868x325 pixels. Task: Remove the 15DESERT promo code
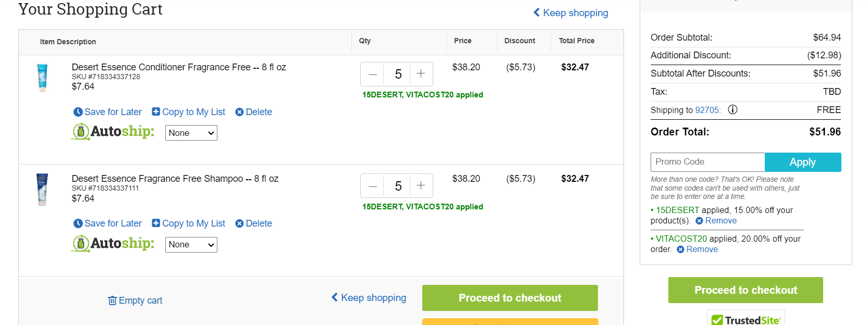716,221
